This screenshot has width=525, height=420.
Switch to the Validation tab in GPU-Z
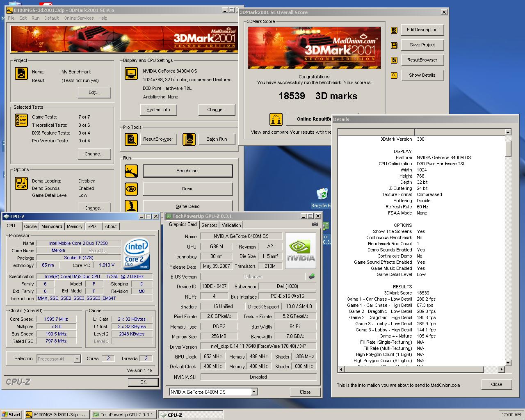231,225
